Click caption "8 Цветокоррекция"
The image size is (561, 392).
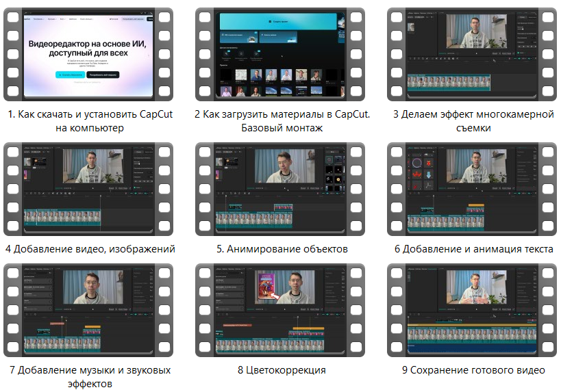(282, 370)
